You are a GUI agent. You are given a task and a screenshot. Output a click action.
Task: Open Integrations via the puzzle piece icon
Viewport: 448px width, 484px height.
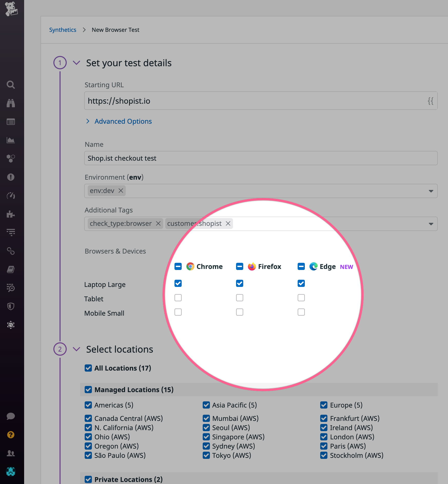pos(11,215)
